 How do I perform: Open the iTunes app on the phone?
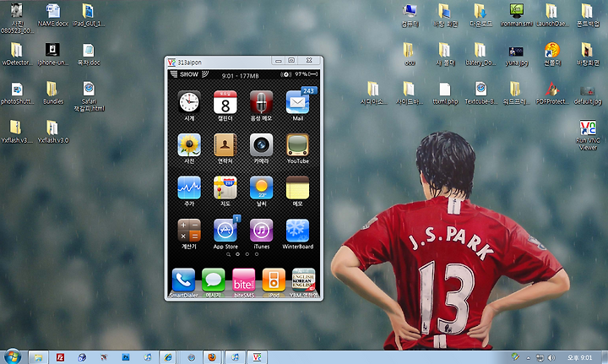pyautogui.click(x=261, y=231)
